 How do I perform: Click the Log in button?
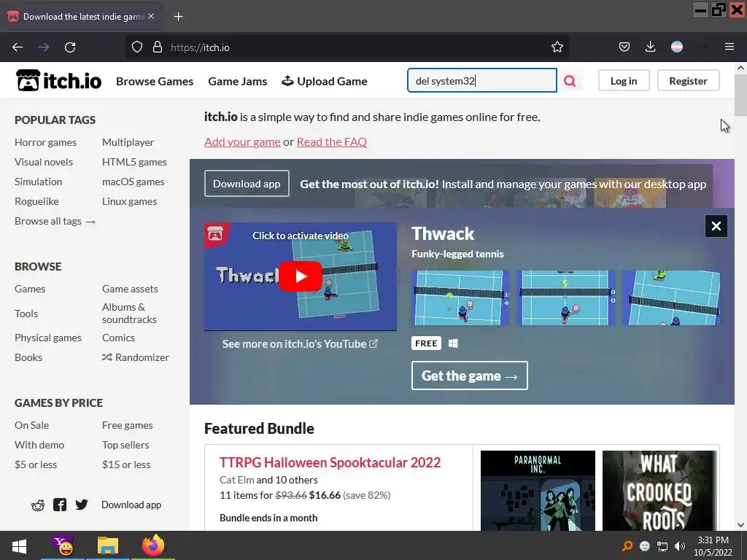point(624,81)
